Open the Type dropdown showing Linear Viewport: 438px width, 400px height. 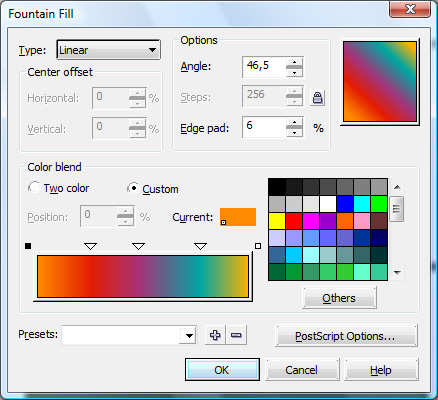(x=108, y=50)
